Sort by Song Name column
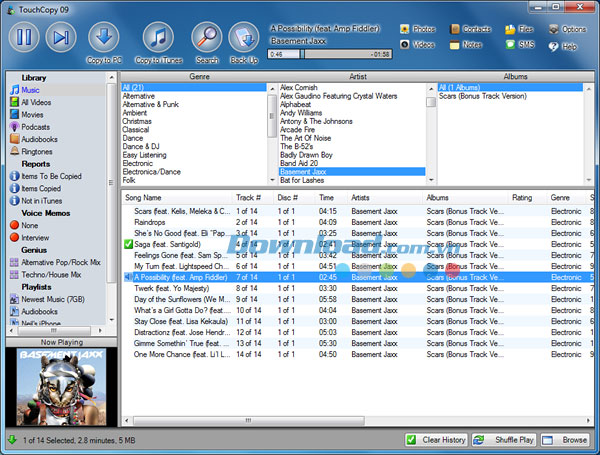600x455 pixels. tap(177, 197)
